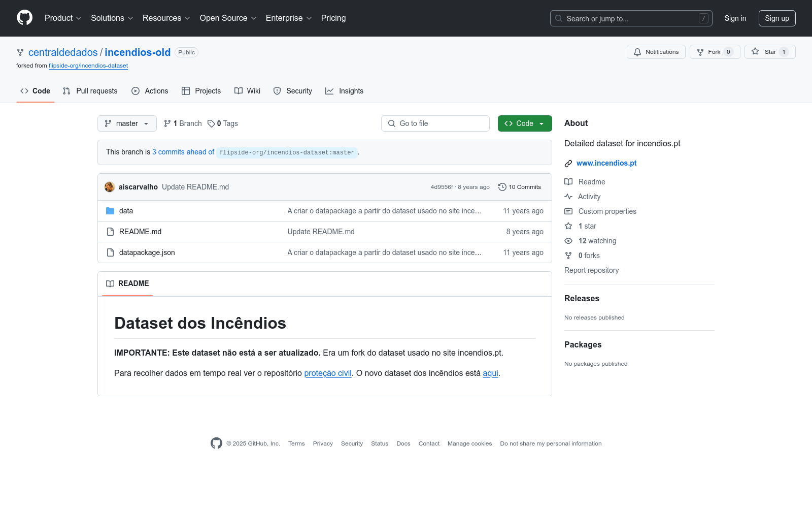Image resolution: width=812 pixels, height=508 pixels.
Task: Open the centraldedados owner page
Action: coord(63,52)
